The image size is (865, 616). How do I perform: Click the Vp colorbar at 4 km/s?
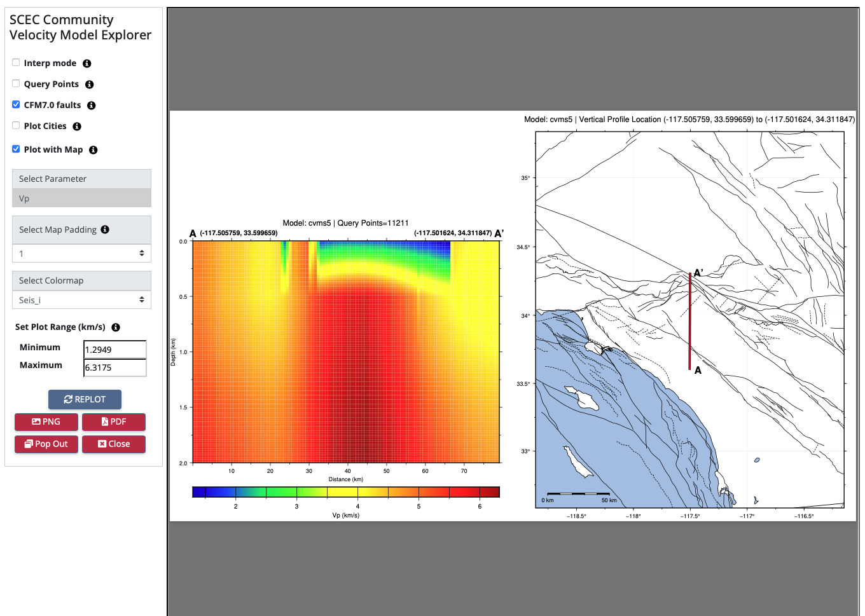[x=357, y=492]
